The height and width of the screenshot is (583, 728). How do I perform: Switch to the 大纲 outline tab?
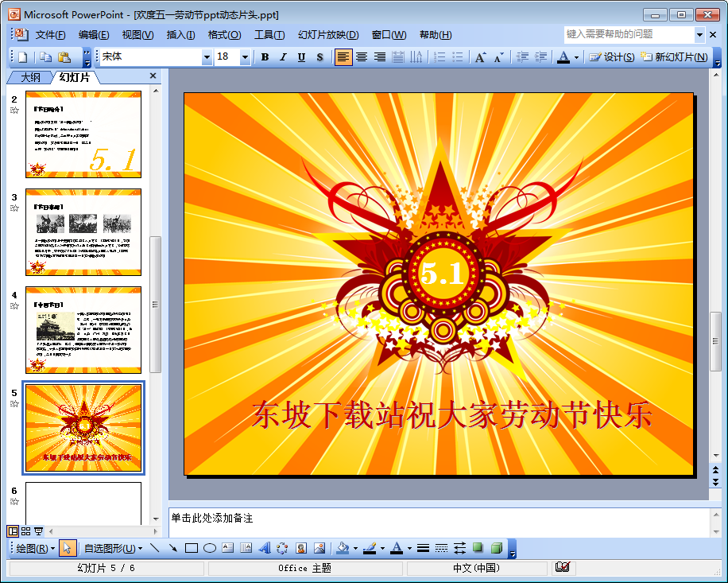point(31,77)
